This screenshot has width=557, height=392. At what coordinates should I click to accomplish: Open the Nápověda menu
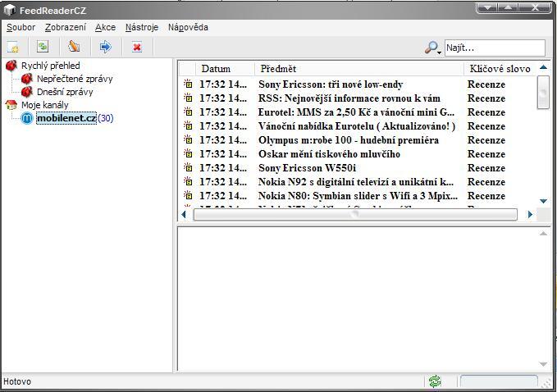[188, 27]
